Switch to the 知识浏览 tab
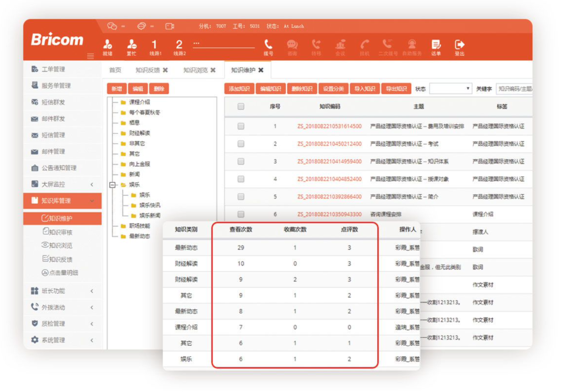The height and width of the screenshot is (392, 567). tap(195, 70)
